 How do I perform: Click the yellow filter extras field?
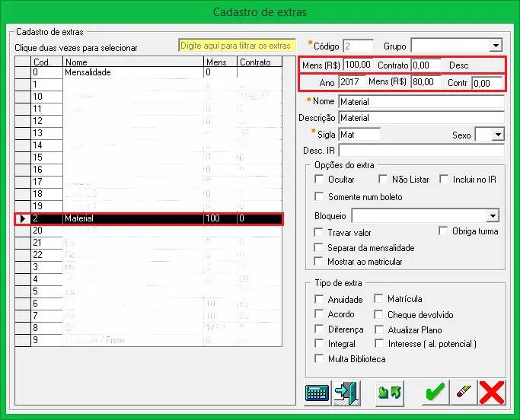pos(236,46)
